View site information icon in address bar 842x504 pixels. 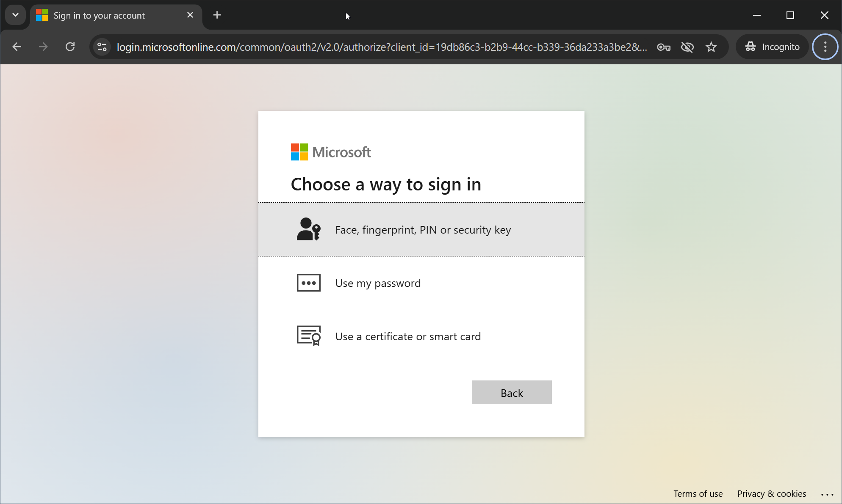(102, 47)
